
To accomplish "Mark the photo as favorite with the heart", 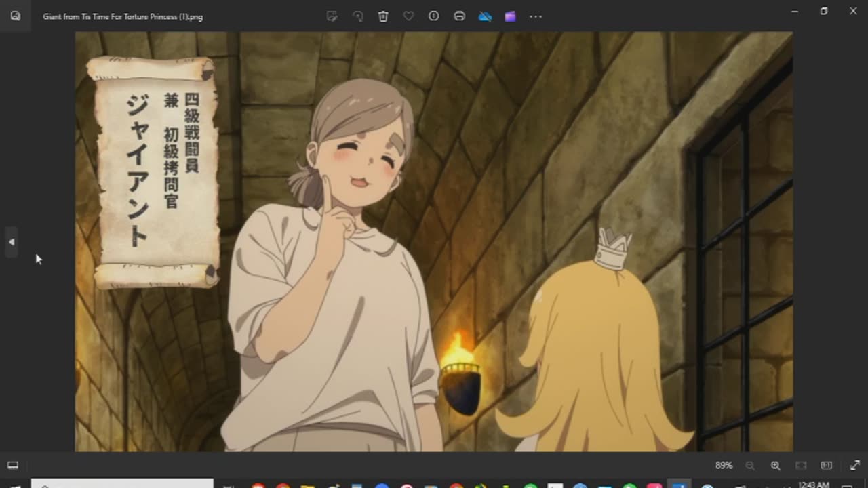I will [408, 16].
